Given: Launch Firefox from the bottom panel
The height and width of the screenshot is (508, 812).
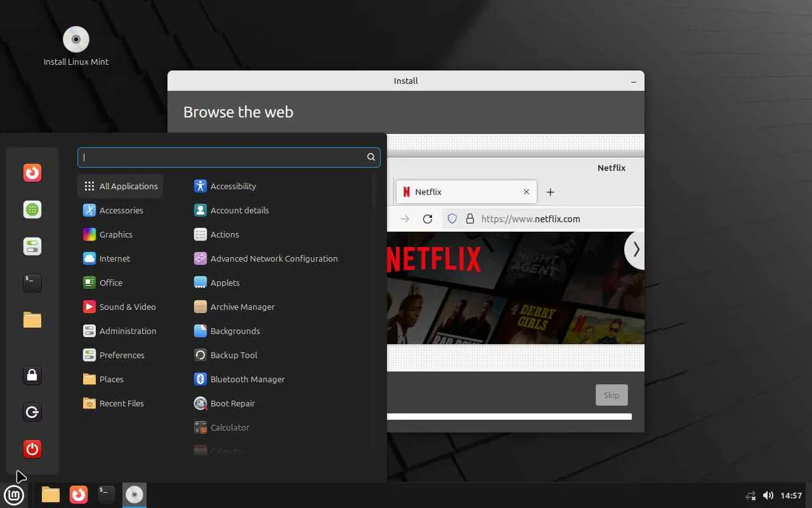Looking at the screenshot, I should 79,495.
